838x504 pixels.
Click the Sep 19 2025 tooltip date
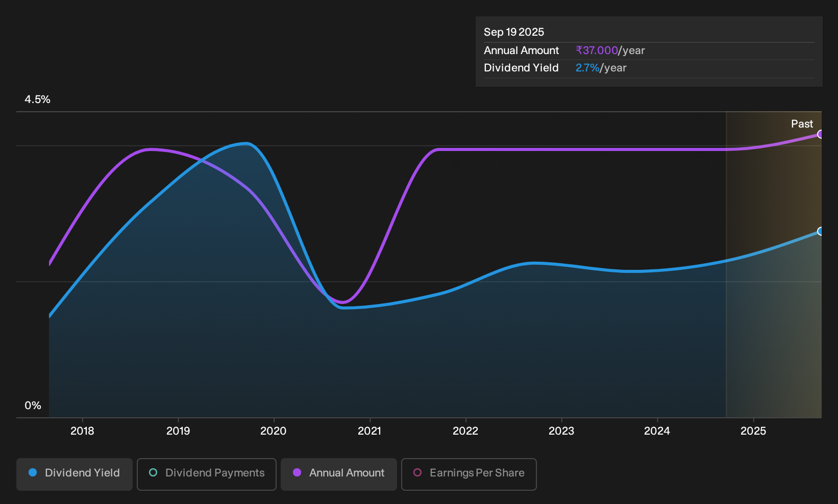pyautogui.click(x=514, y=32)
